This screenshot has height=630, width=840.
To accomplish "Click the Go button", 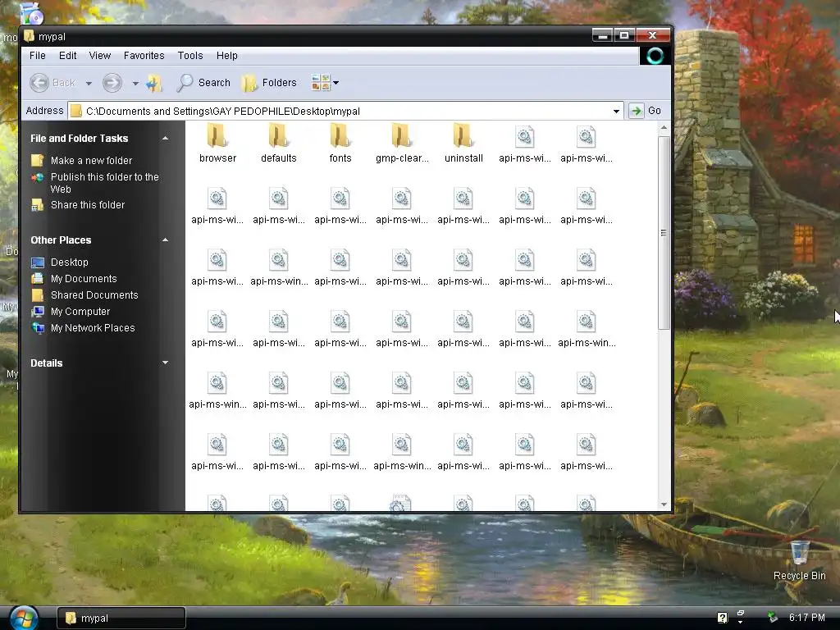I will point(646,111).
